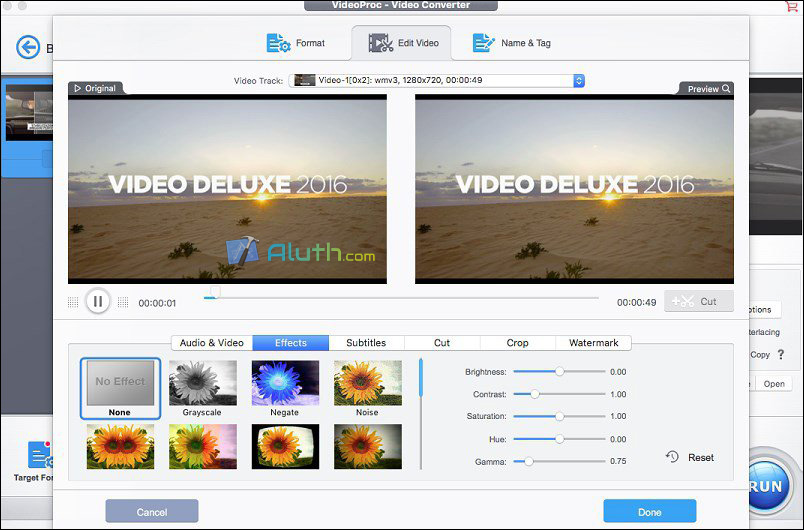Viewport: 804px width, 530px height.
Task: Click the right preview video pane
Action: click(x=574, y=189)
